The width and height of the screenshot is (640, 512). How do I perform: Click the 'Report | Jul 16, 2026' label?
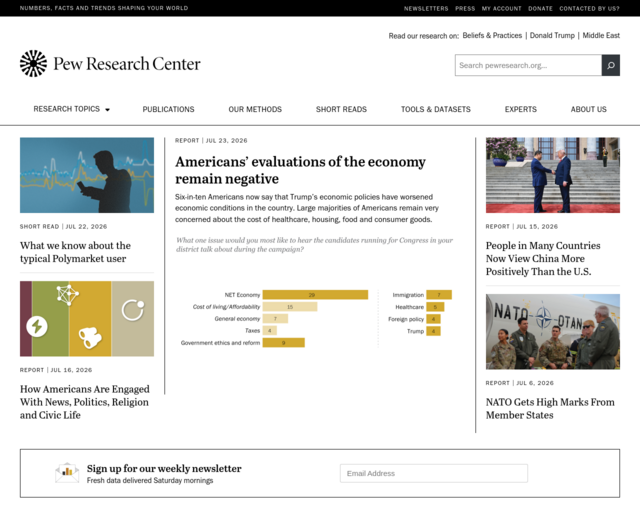[56, 370]
